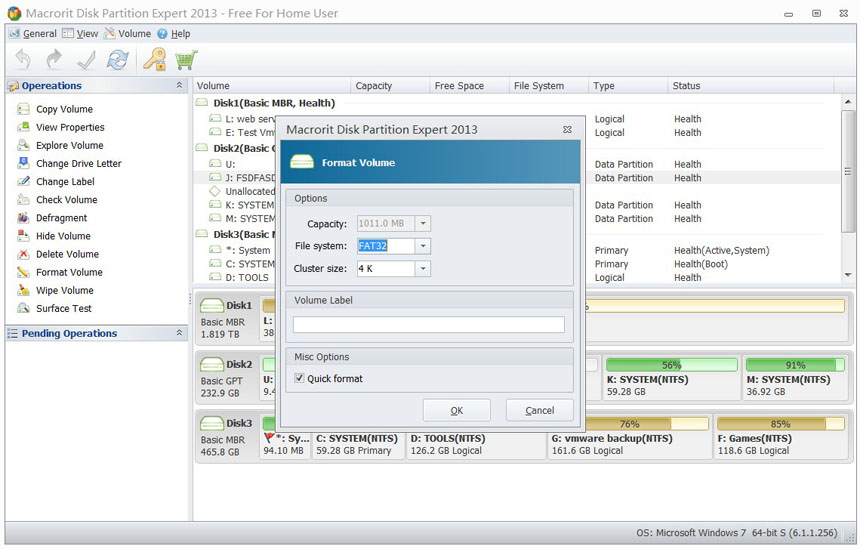This screenshot has width=860, height=549.
Task: Toggle the Quick format checkbox
Action: [x=300, y=379]
